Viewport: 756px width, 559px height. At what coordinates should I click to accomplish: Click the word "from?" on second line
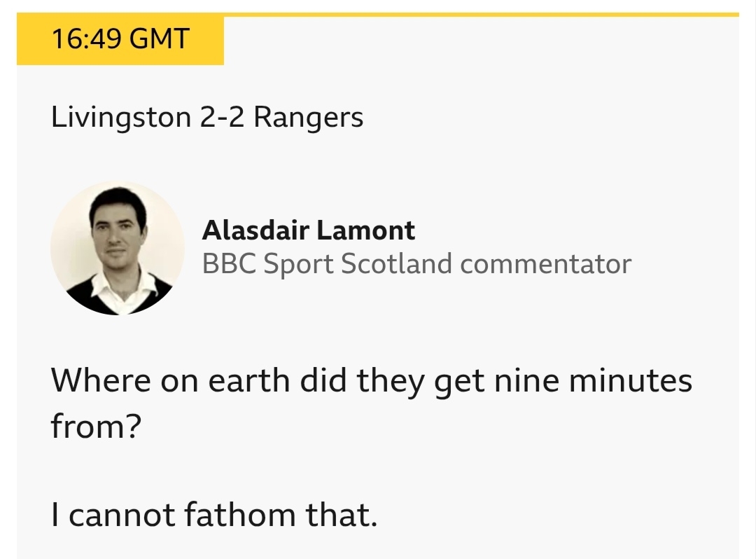[x=92, y=427]
